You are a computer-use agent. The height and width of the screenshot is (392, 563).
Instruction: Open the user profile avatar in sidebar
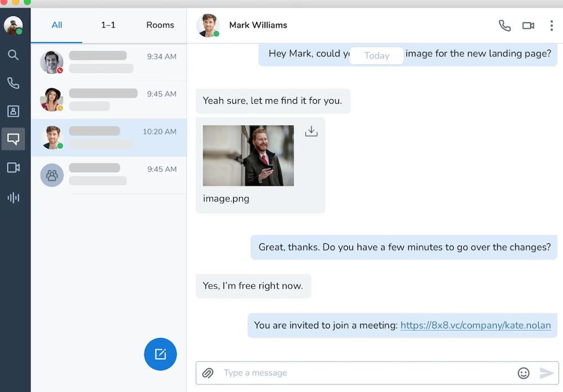14,25
